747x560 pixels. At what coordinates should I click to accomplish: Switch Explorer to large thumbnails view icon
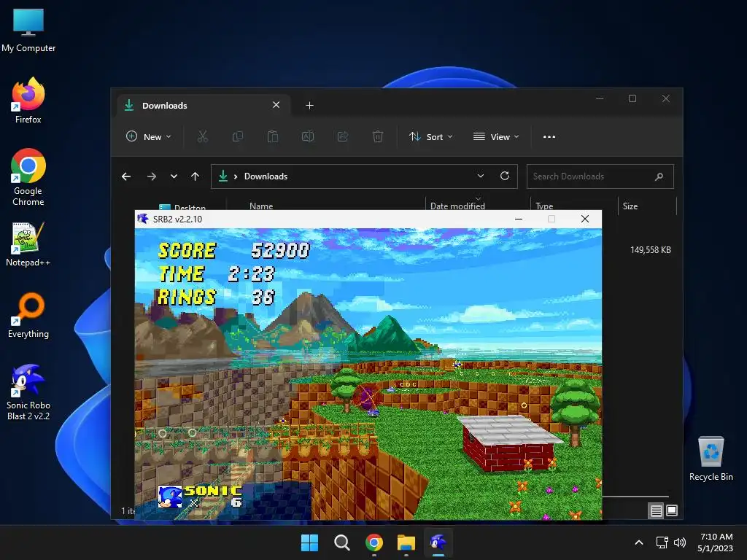click(672, 511)
